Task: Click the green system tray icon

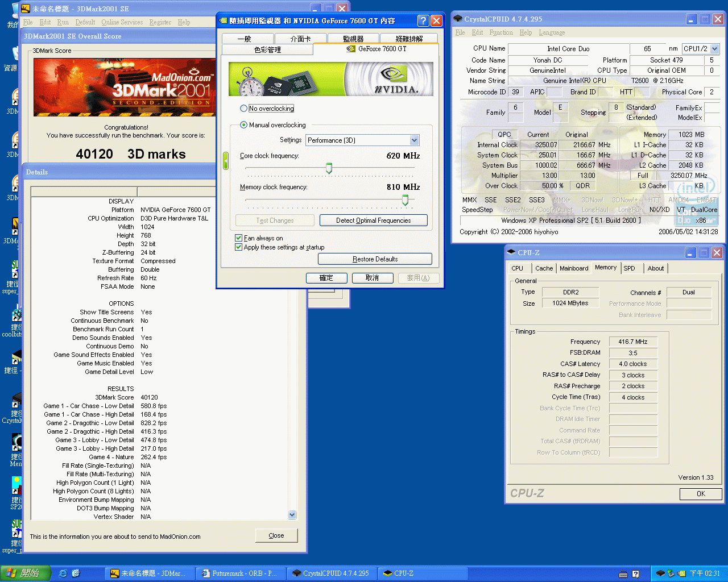Action: (x=671, y=573)
